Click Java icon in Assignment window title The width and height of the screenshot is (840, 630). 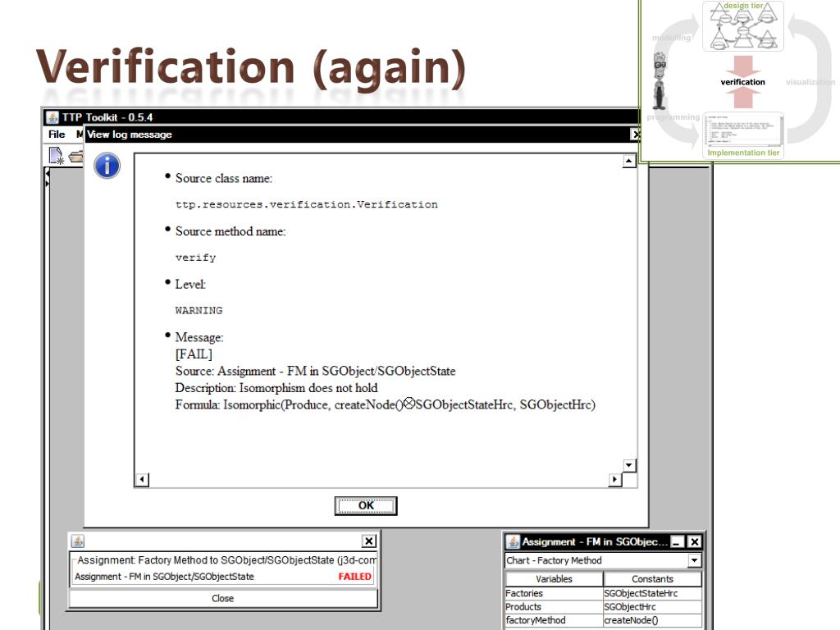point(514,541)
